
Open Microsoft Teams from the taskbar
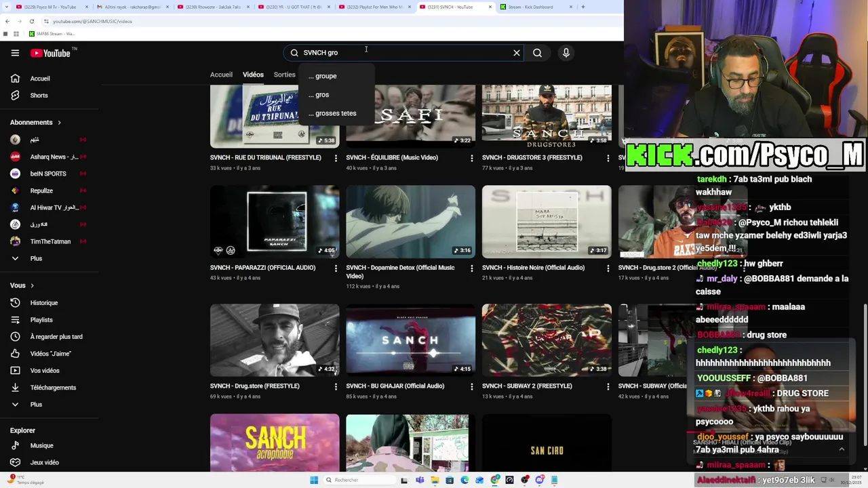pos(419,480)
